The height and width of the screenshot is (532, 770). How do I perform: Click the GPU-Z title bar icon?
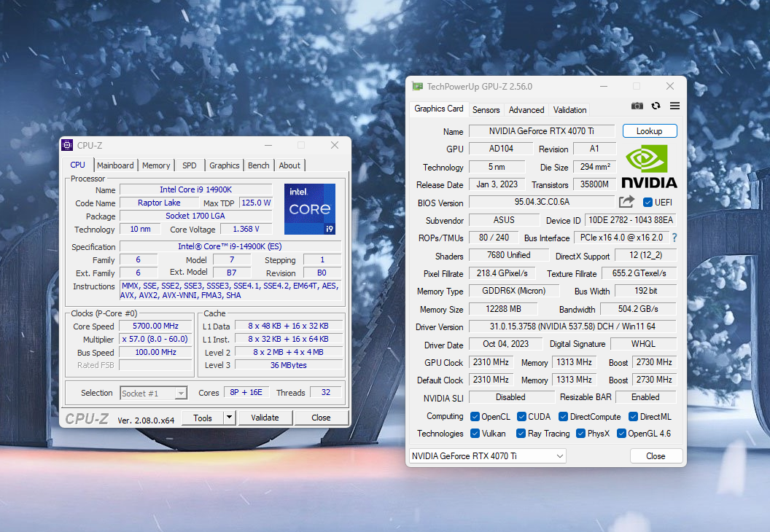417,87
